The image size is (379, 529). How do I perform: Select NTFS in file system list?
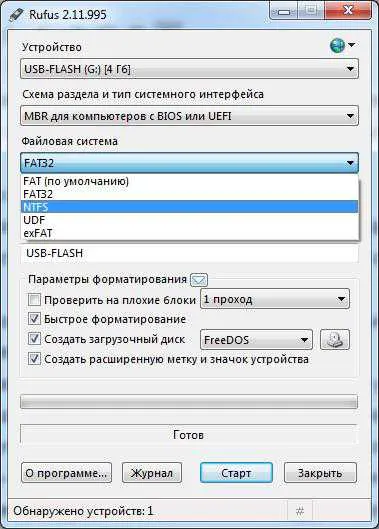[x=189, y=206]
